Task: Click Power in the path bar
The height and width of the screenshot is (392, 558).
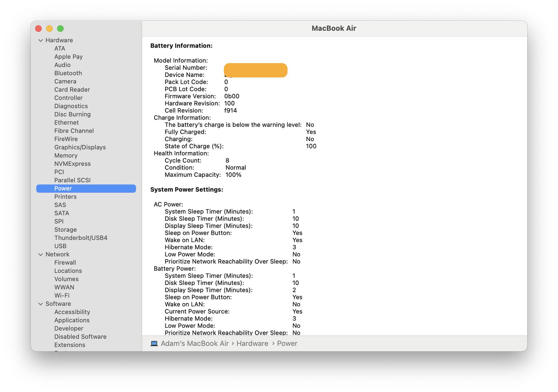Action: tap(287, 343)
